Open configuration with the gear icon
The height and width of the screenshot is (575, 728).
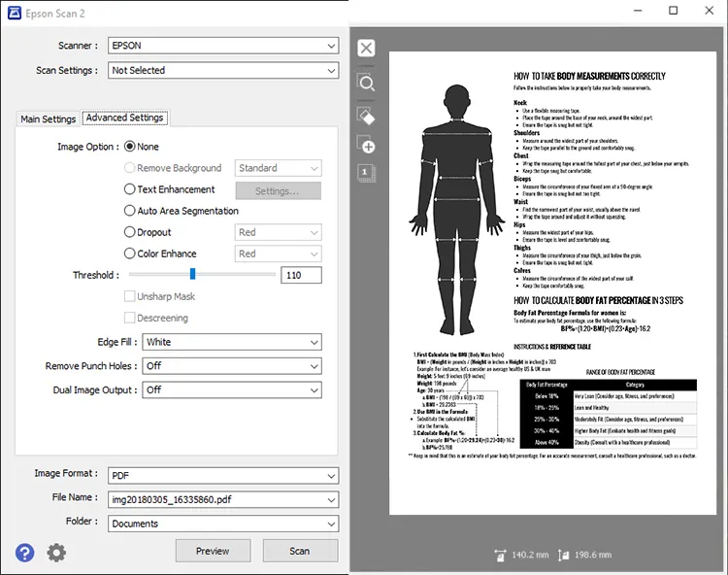(56, 553)
